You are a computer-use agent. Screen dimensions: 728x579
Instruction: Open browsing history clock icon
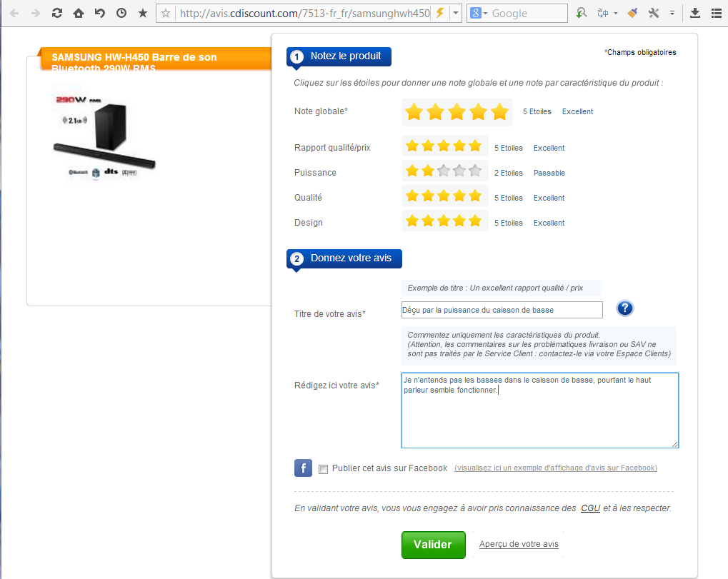tap(121, 13)
